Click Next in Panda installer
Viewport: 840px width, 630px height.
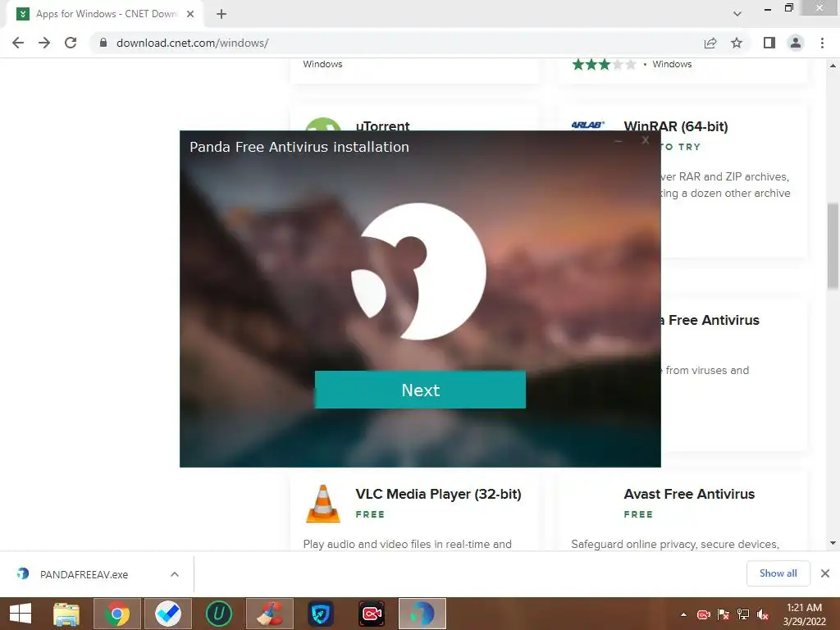pyautogui.click(x=420, y=390)
